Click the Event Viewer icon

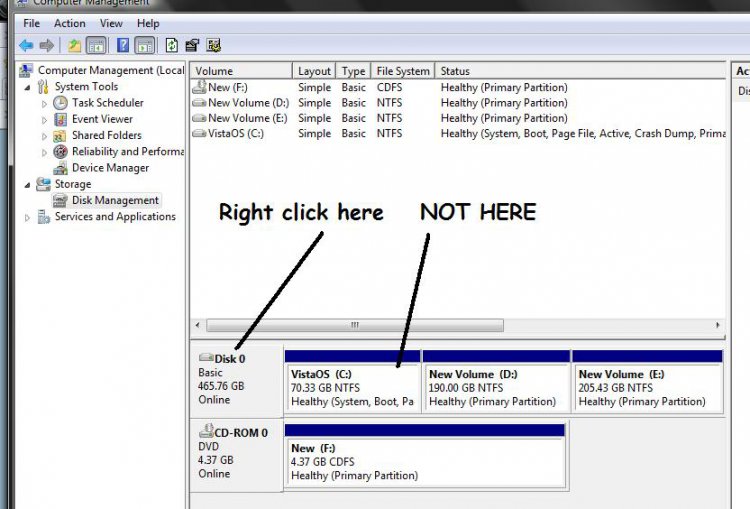click(60, 119)
